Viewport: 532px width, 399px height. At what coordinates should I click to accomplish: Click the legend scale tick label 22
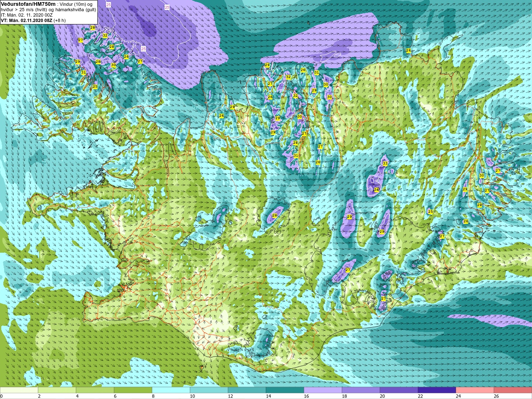420,396
